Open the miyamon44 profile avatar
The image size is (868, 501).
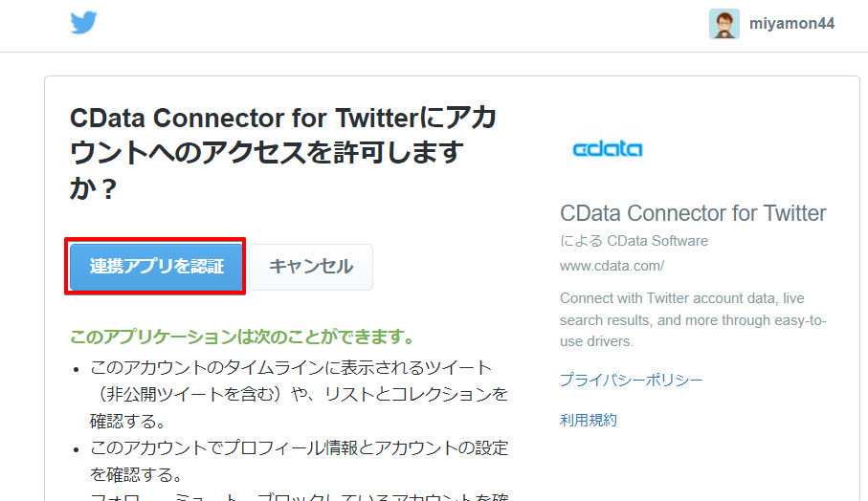click(724, 24)
